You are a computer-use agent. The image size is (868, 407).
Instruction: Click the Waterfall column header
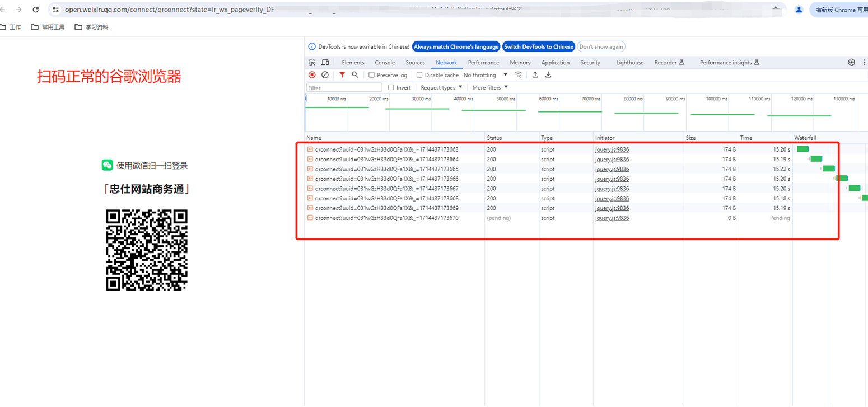pos(830,138)
